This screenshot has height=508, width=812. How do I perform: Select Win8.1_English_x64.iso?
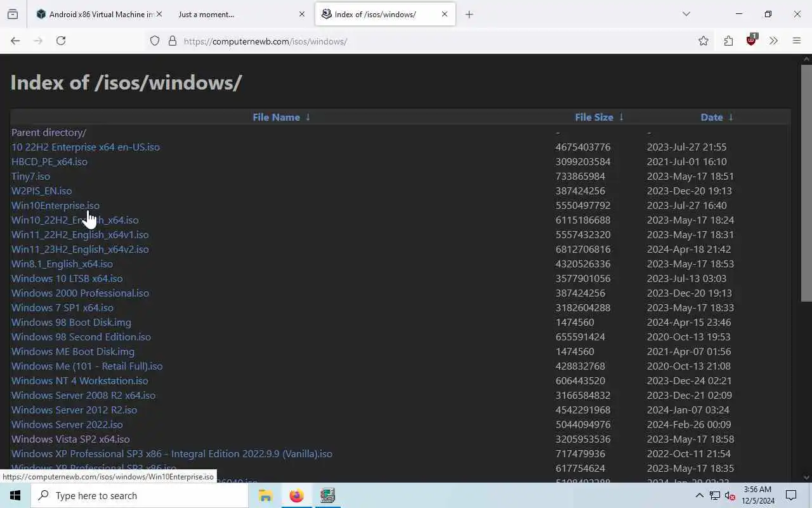pyautogui.click(x=62, y=264)
